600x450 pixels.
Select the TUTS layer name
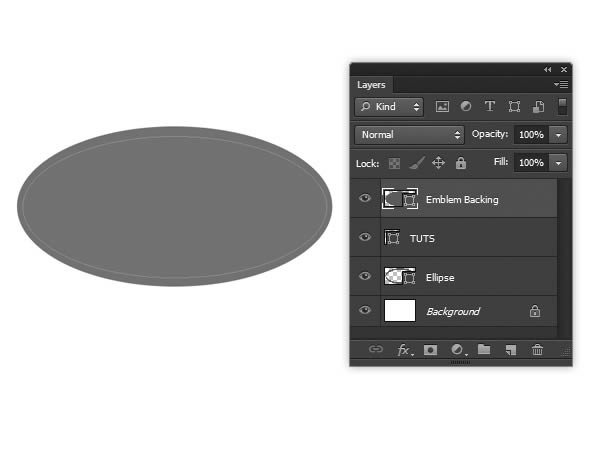[x=422, y=238]
